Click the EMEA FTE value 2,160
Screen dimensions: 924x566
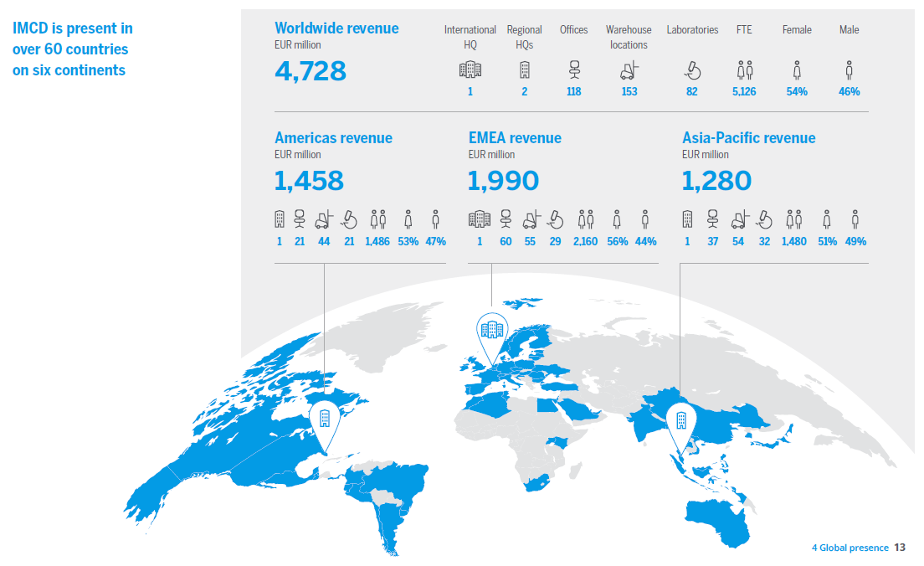coord(586,241)
